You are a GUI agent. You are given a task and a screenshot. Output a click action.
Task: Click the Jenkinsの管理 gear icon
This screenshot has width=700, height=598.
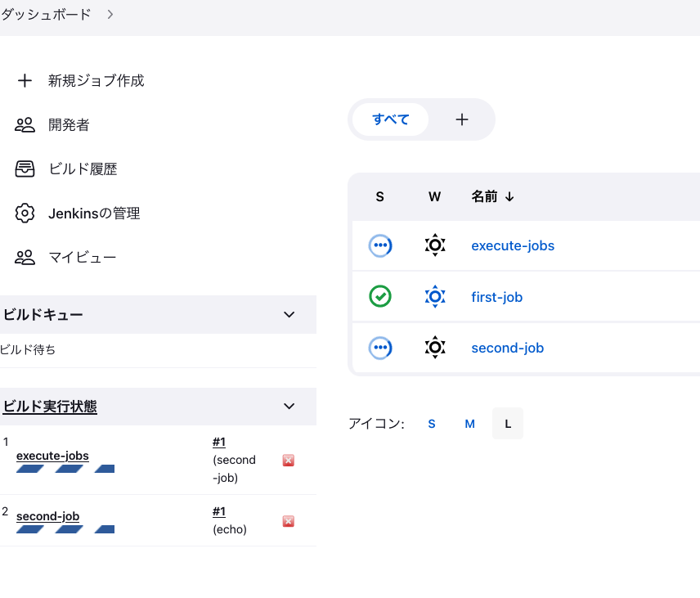tap(25, 213)
